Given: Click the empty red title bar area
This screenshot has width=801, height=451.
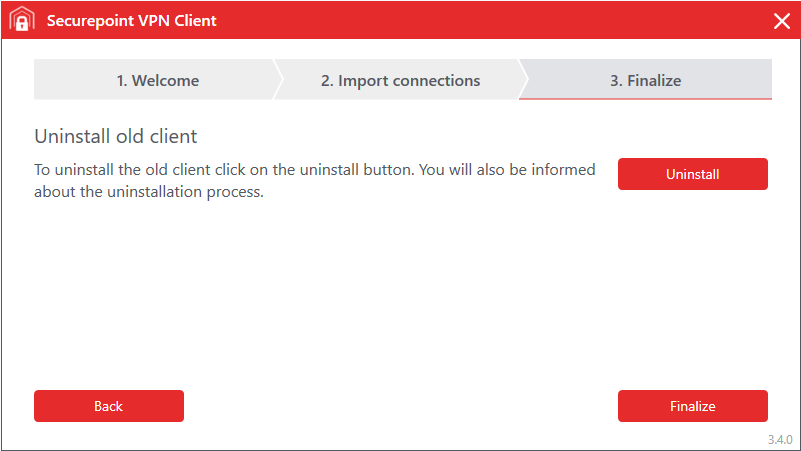Looking at the screenshot, I should point(480,21).
